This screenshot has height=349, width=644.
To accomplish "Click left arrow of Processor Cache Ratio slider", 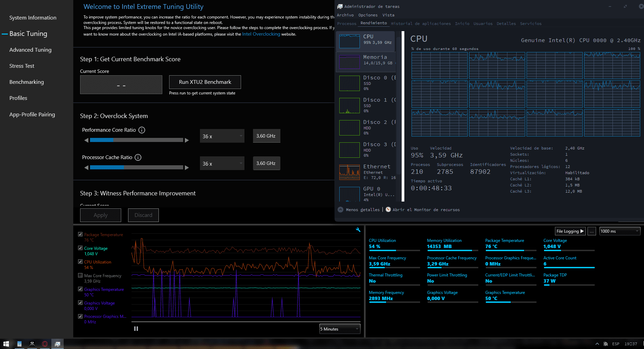I will [86, 168].
